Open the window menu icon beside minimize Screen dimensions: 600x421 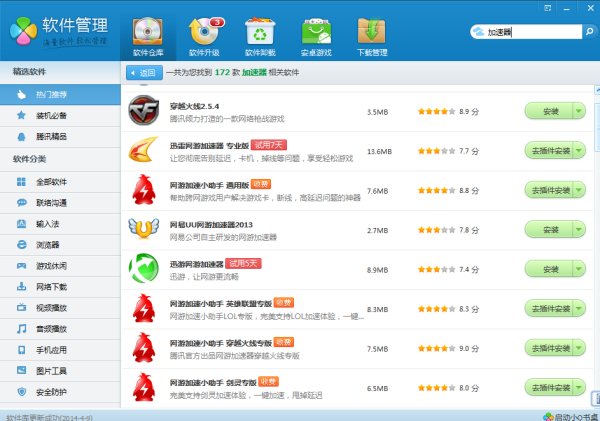pyautogui.click(x=548, y=8)
